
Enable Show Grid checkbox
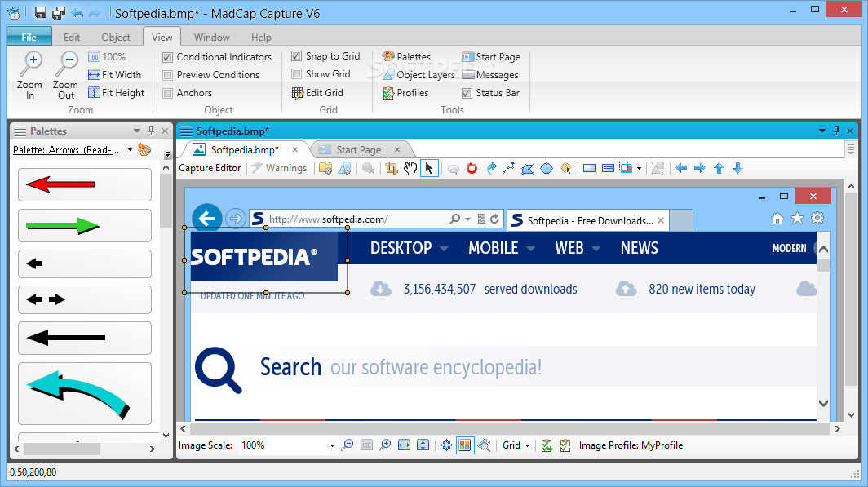297,73
